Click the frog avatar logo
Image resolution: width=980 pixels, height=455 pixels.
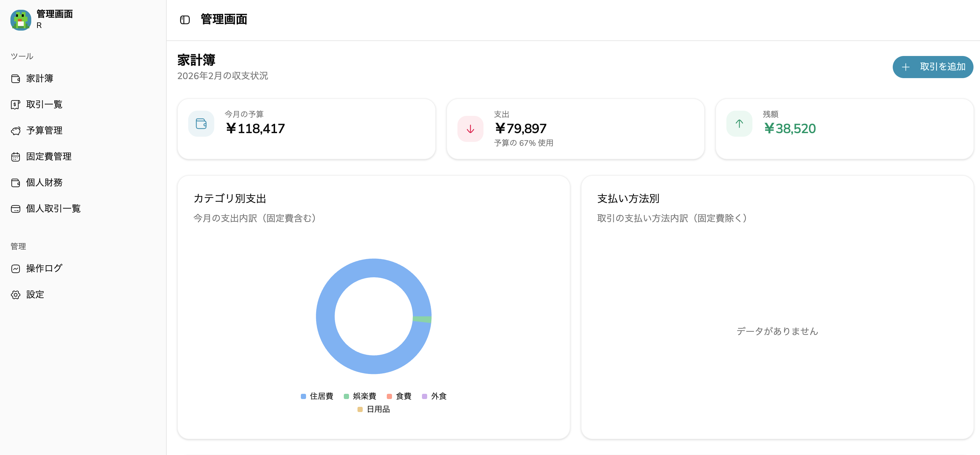[21, 20]
